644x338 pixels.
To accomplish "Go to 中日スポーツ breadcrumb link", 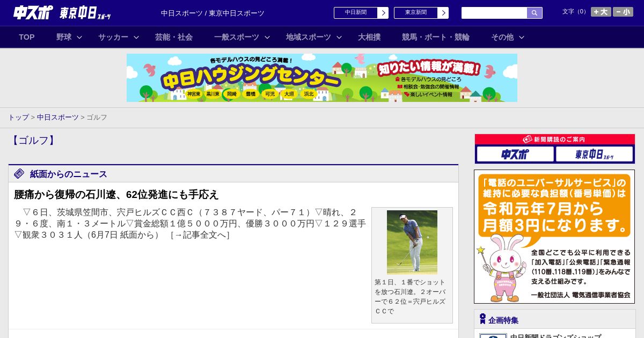I will (58, 117).
